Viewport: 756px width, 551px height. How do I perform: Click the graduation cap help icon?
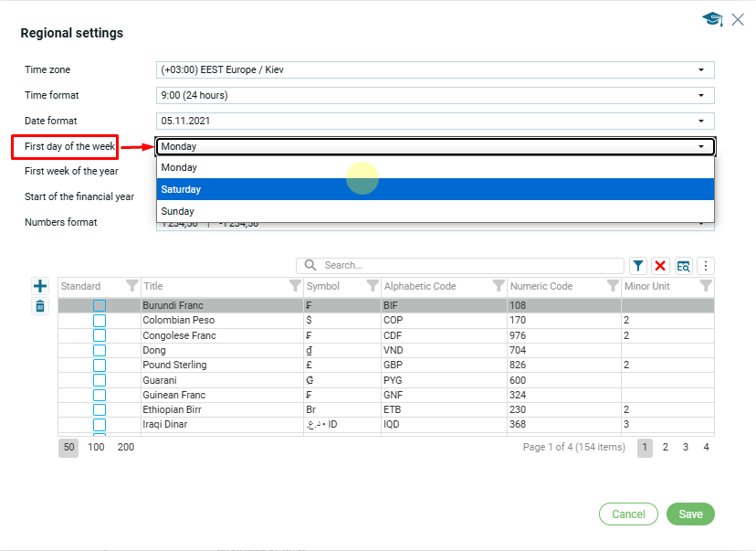[x=712, y=19]
